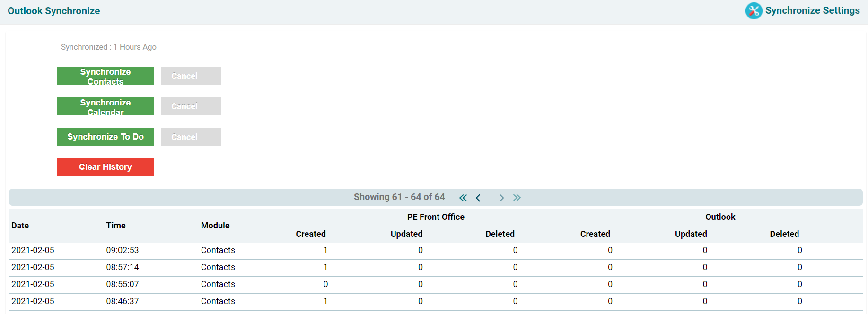Click the Module column header
The height and width of the screenshot is (314, 868).
coord(215,226)
